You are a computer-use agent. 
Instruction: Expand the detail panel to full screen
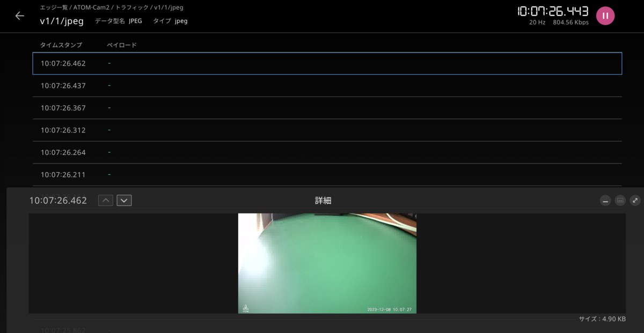(x=635, y=201)
